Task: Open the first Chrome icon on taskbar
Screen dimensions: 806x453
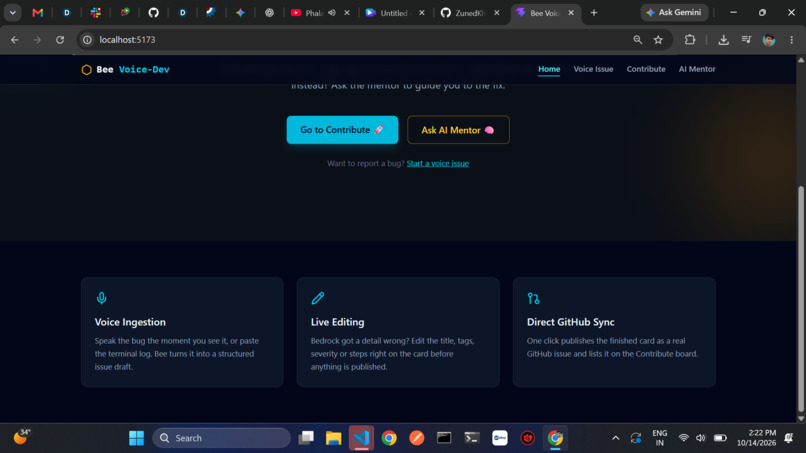Action: pos(389,438)
